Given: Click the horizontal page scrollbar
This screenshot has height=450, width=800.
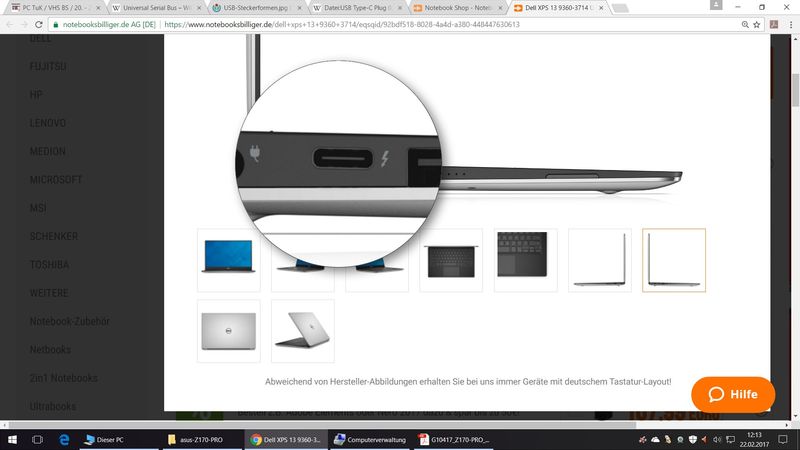Looking at the screenshot, I should click(322, 424).
